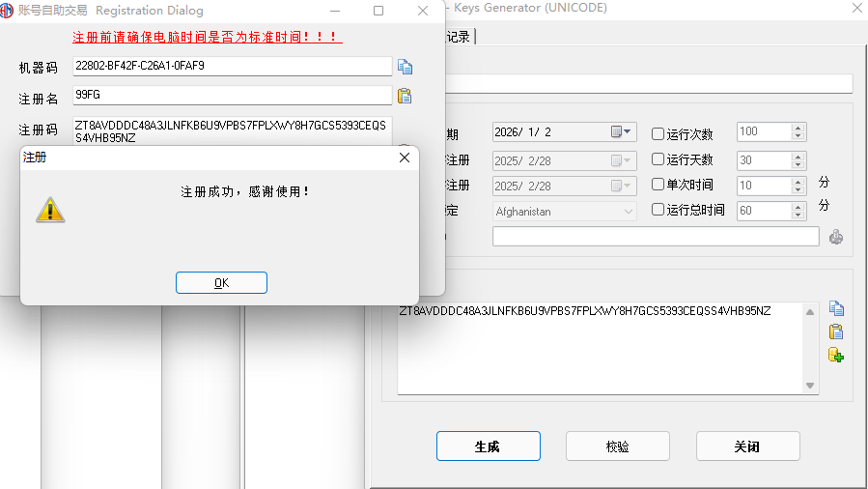
Task: Decrease the 运行总时间 value 60 spinner
Action: tap(798, 215)
